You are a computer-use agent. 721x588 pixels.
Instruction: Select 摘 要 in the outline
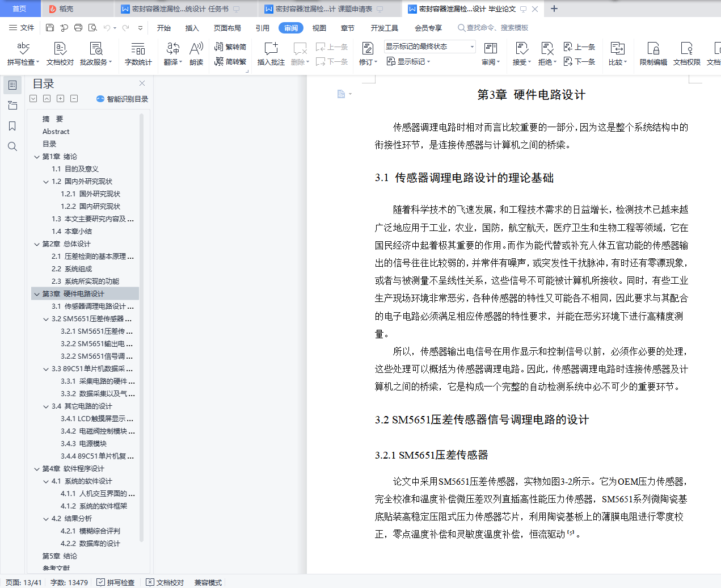pos(53,119)
